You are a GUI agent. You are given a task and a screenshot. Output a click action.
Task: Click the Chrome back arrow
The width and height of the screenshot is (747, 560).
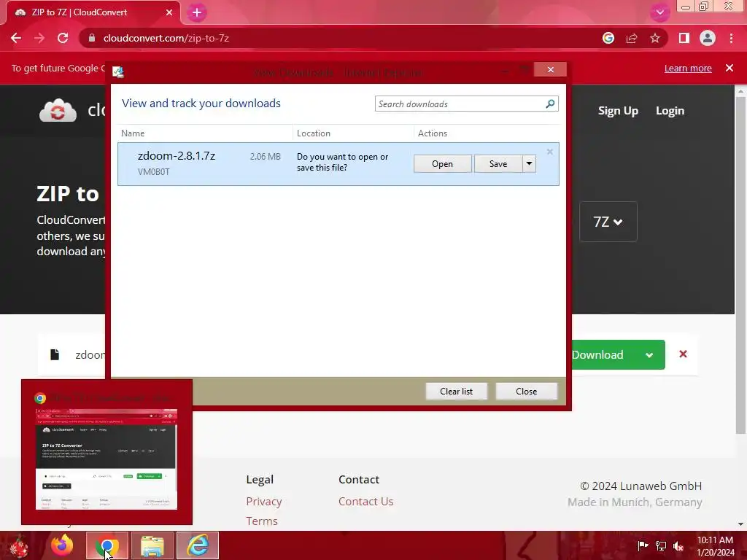(x=16, y=38)
